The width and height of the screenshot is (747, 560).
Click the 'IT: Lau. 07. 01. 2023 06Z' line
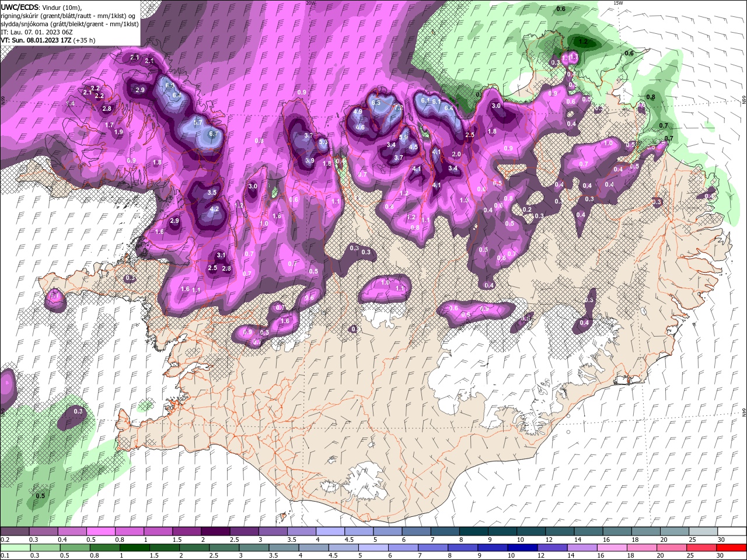36,32
